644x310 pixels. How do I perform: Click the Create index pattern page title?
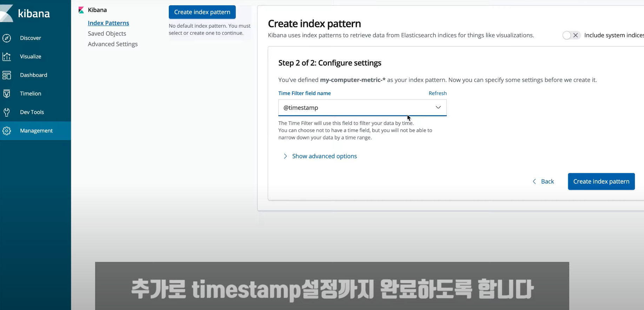point(314,24)
